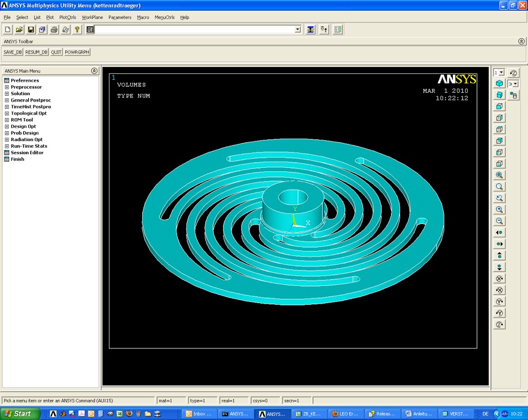Click the Reset Picking icon
Image resolution: width=528 pixels, height=420 pixels.
click(324, 30)
